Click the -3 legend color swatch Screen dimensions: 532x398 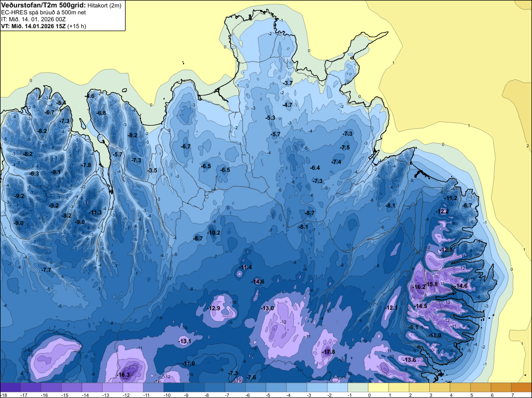[x=317, y=387]
